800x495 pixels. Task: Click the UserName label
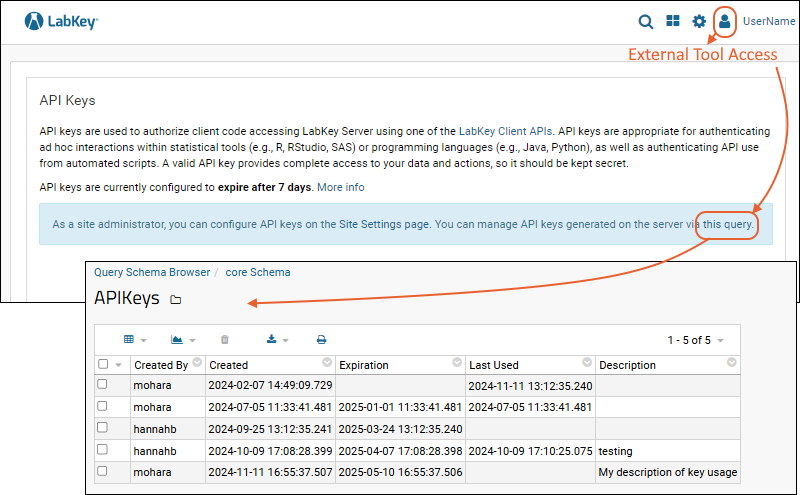point(768,21)
